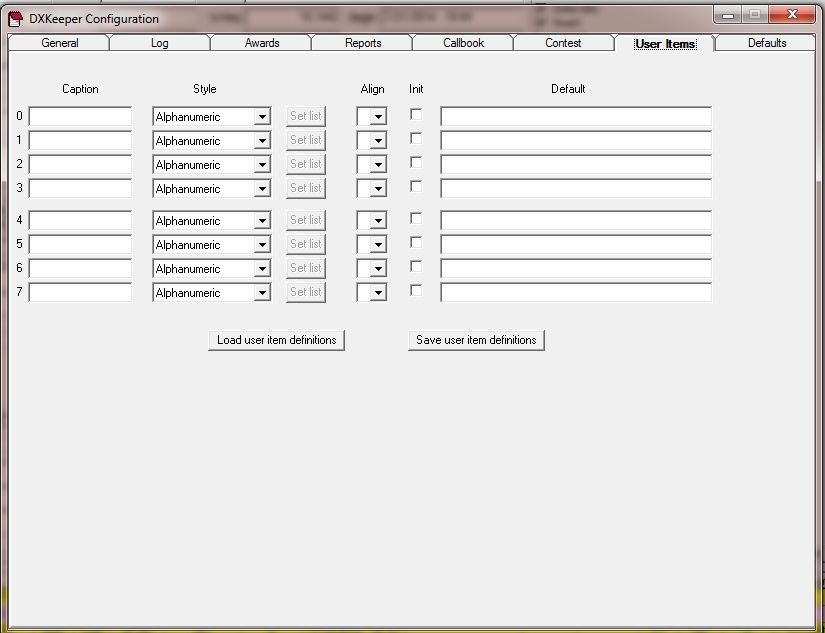Focus the Caption field for user item 2
The width and height of the screenshot is (825, 633).
[80, 165]
